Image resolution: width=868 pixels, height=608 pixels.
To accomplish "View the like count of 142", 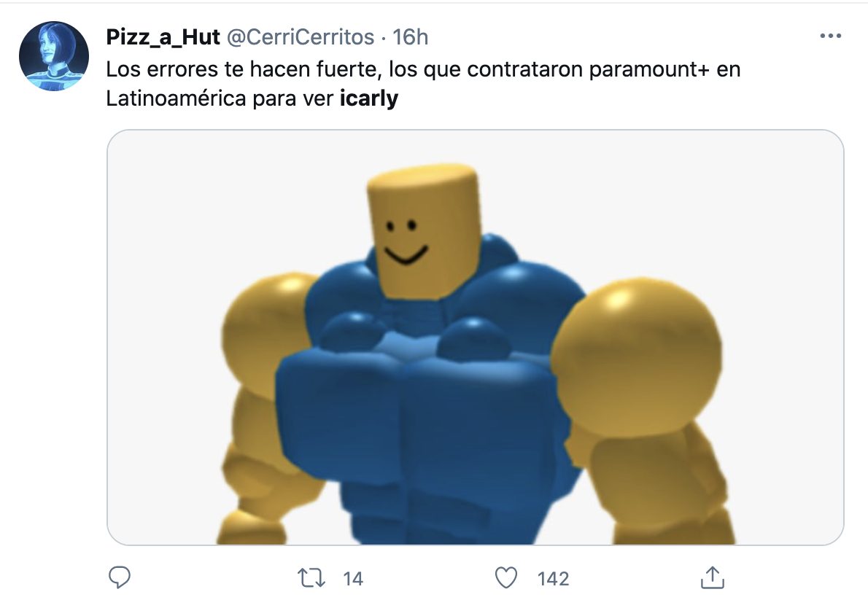I will click(x=553, y=579).
